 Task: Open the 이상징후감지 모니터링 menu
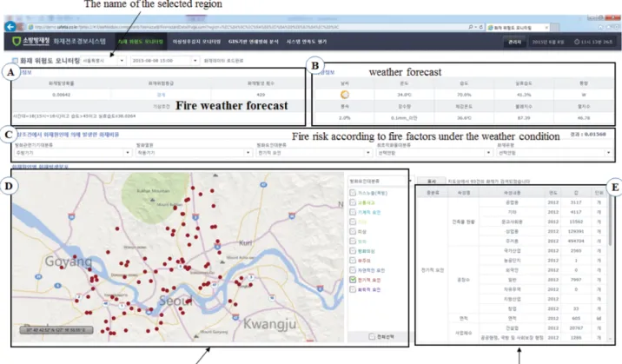click(196, 42)
